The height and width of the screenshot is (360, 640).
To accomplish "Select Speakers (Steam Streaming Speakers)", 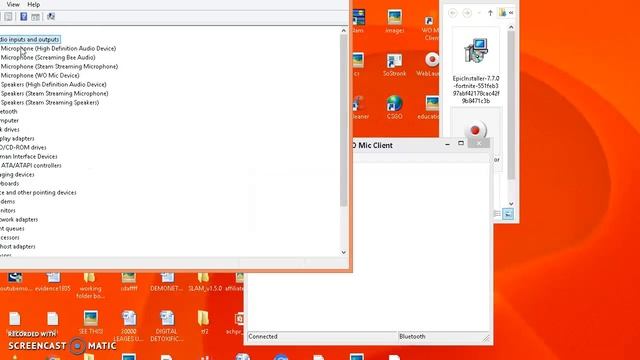I will (50, 102).
